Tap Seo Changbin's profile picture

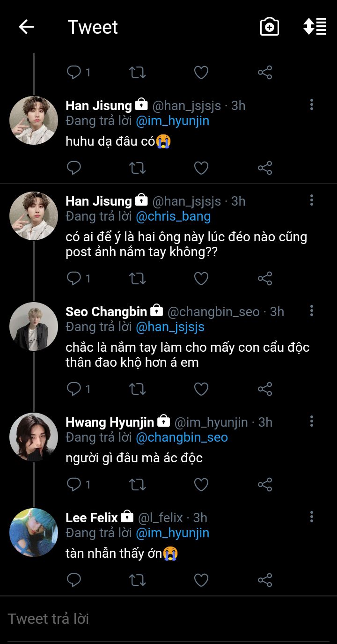pyautogui.click(x=34, y=326)
